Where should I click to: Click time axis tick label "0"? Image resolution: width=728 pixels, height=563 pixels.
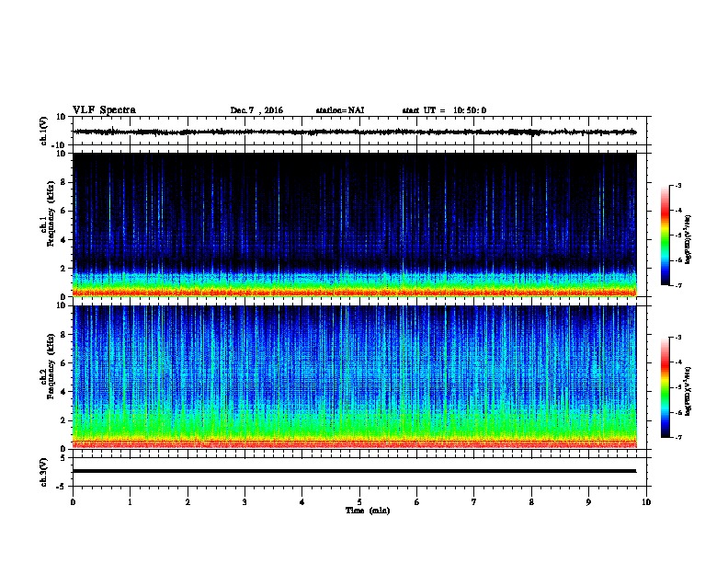73,501
